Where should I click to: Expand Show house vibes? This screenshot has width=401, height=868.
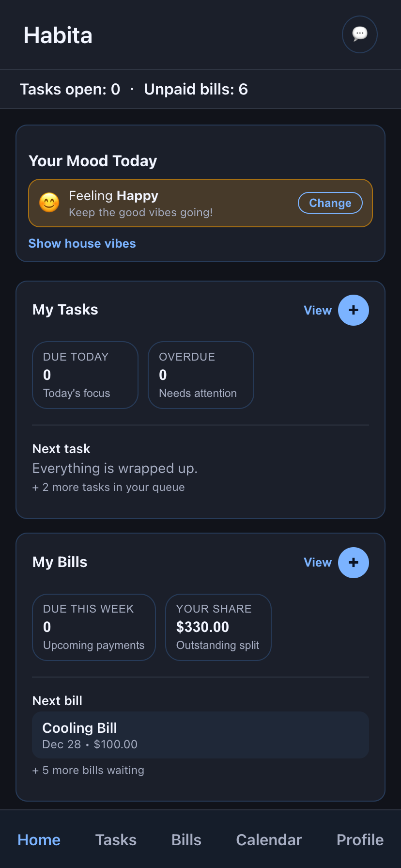pyautogui.click(x=82, y=243)
